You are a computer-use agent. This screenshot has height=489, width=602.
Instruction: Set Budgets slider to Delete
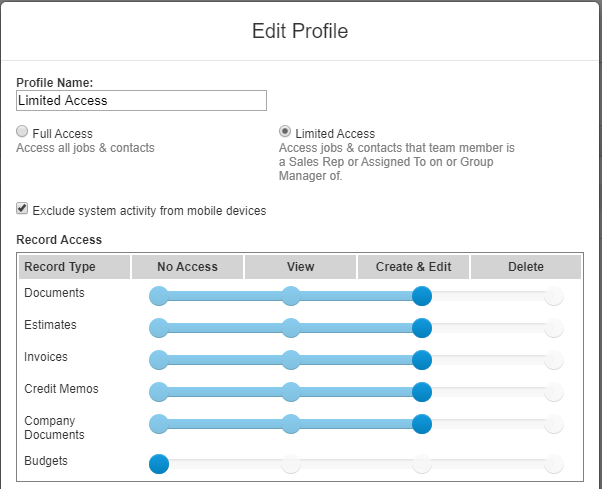coord(553,464)
